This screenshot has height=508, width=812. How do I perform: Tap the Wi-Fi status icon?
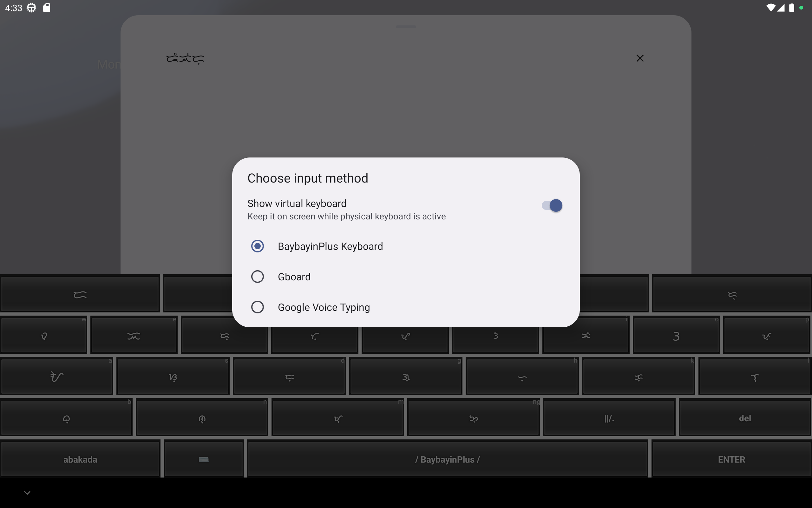click(x=771, y=7)
